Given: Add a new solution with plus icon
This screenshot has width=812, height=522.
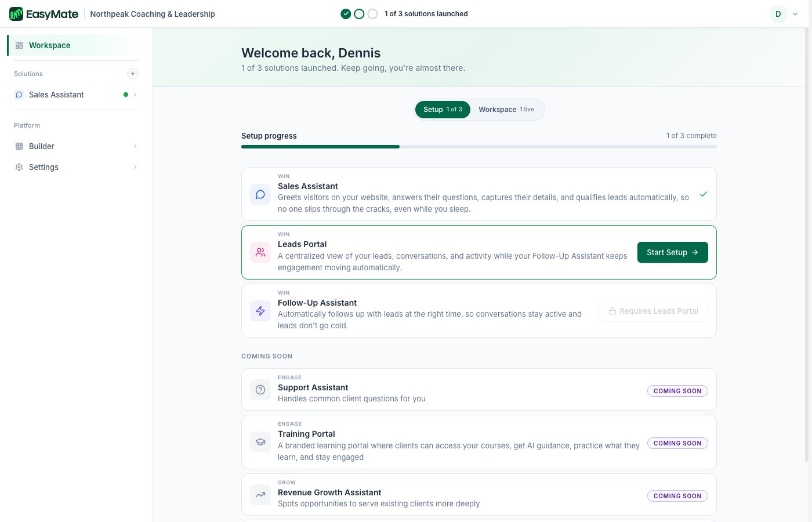Looking at the screenshot, I should pos(133,74).
